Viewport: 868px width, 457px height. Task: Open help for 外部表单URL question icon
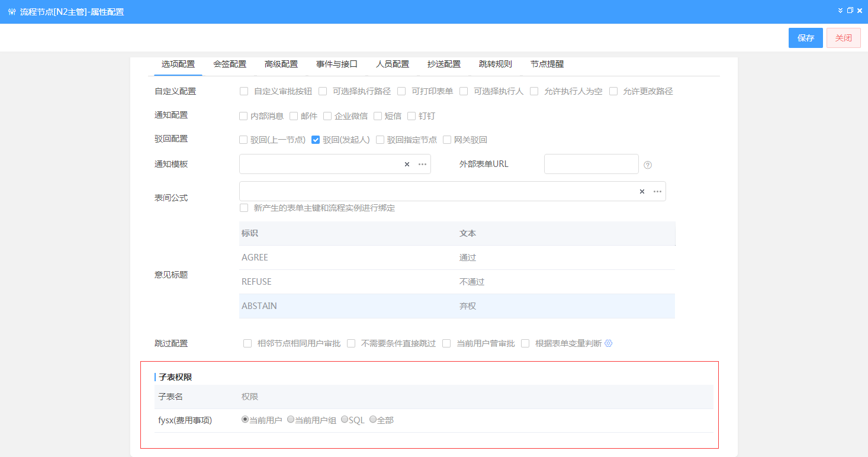(x=648, y=165)
